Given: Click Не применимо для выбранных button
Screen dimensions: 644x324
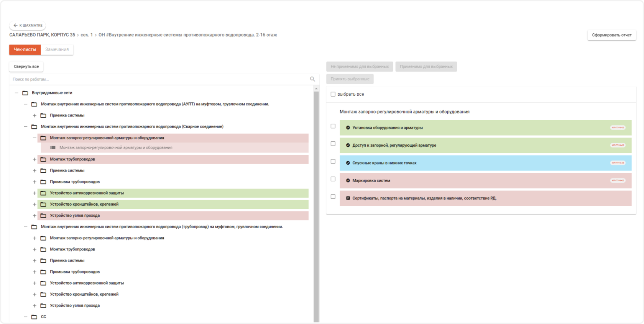Looking at the screenshot, I should [x=360, y=67].
